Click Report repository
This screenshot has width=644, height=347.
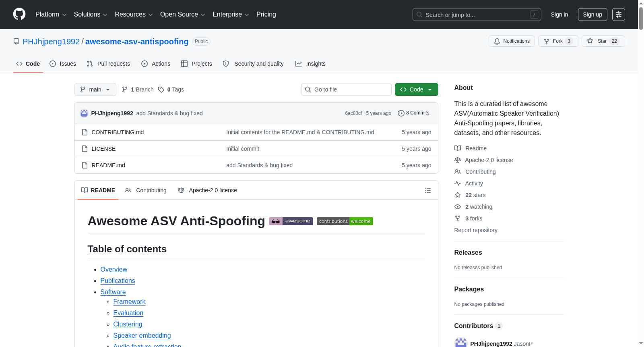[x=476, y=230]
